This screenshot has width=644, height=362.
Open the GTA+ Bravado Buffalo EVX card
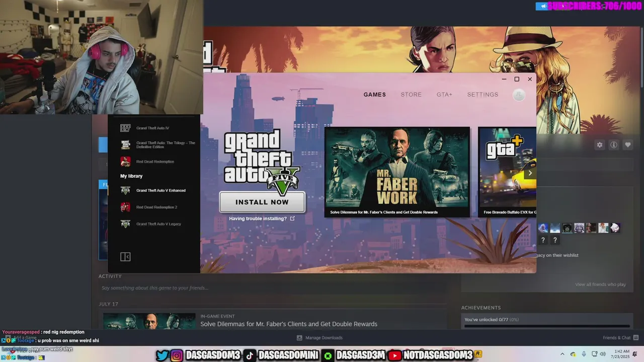click(507, 172)
